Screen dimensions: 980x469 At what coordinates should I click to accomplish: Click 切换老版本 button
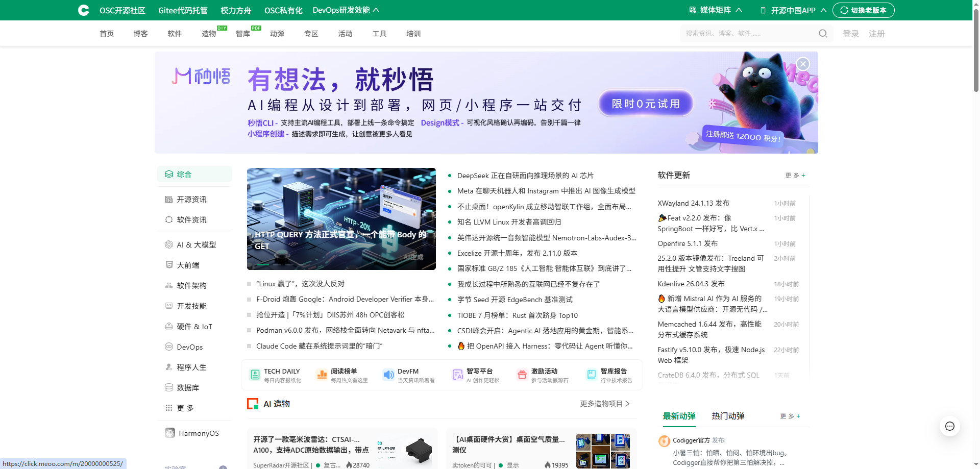pyautogui.click(x=863, y=10)
